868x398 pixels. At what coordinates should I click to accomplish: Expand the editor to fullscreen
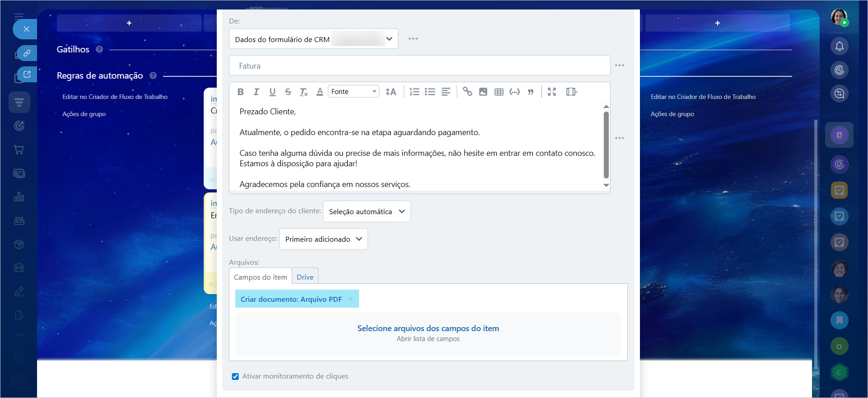552,92
